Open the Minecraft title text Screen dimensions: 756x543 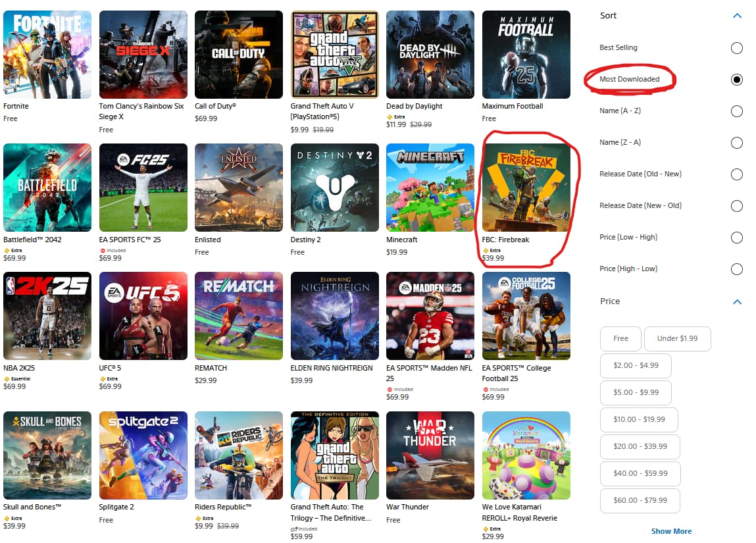click(x=401, y=240)
